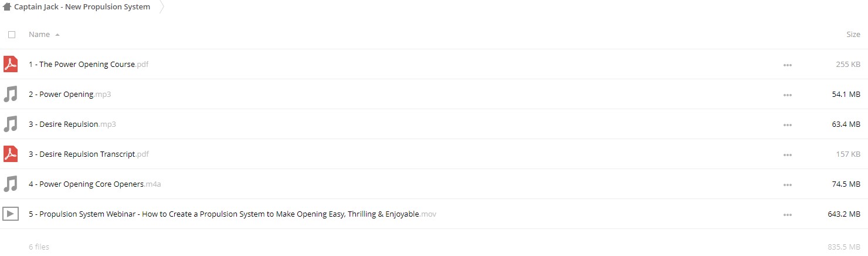Open more options for Power Opening Core Openers.m4a
The width and height of the screenshot is (868, 256).
point(787,184)
